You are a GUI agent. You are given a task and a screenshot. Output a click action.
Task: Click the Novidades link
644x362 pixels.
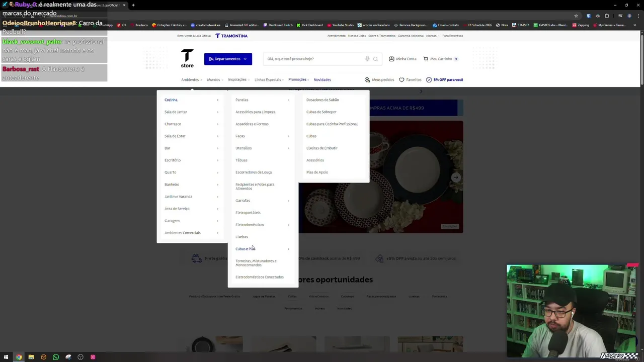click(x=322, y=79)
